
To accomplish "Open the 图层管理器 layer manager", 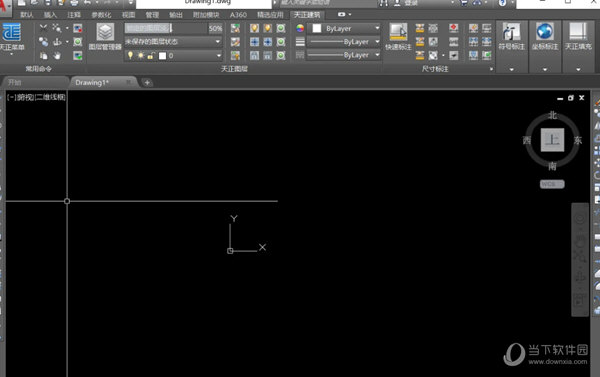I will (x=105, y=37).
